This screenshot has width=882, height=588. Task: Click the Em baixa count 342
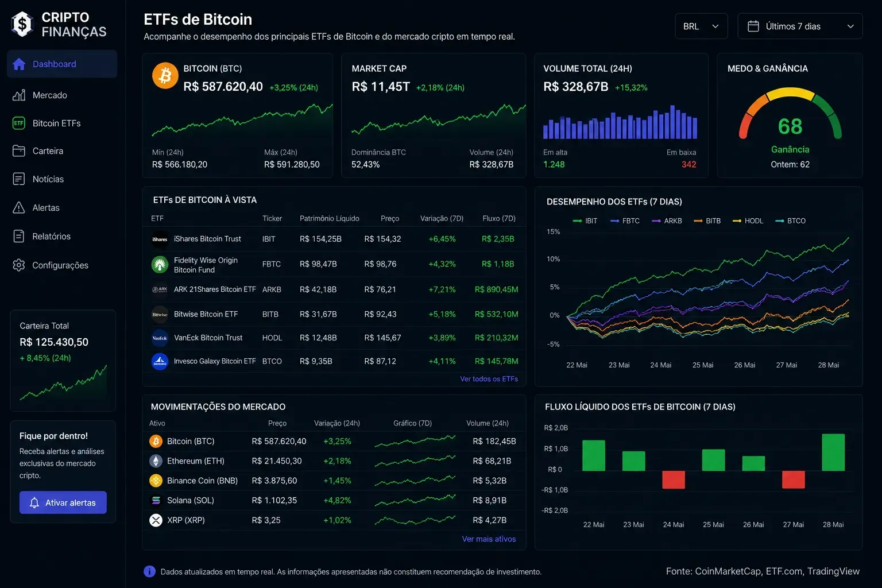[688, 164]
